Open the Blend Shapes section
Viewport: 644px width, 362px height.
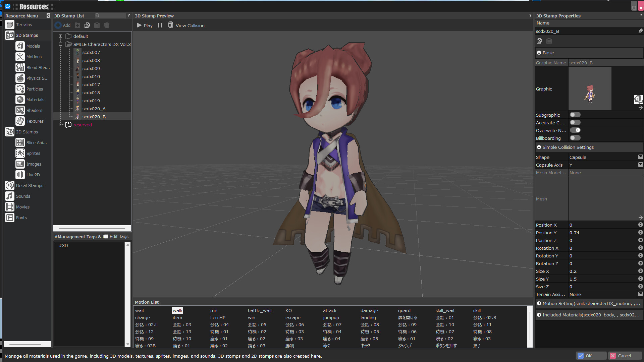[33, 68]
